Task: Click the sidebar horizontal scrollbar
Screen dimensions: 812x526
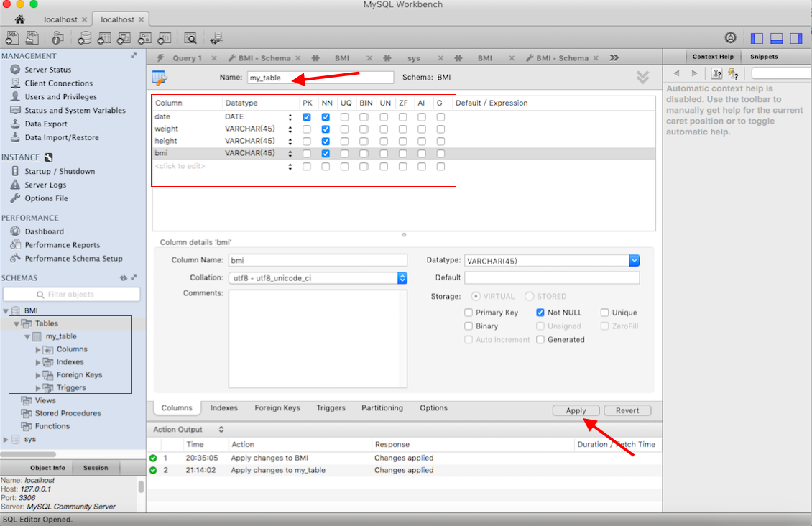Action: [x=28, y=454]
